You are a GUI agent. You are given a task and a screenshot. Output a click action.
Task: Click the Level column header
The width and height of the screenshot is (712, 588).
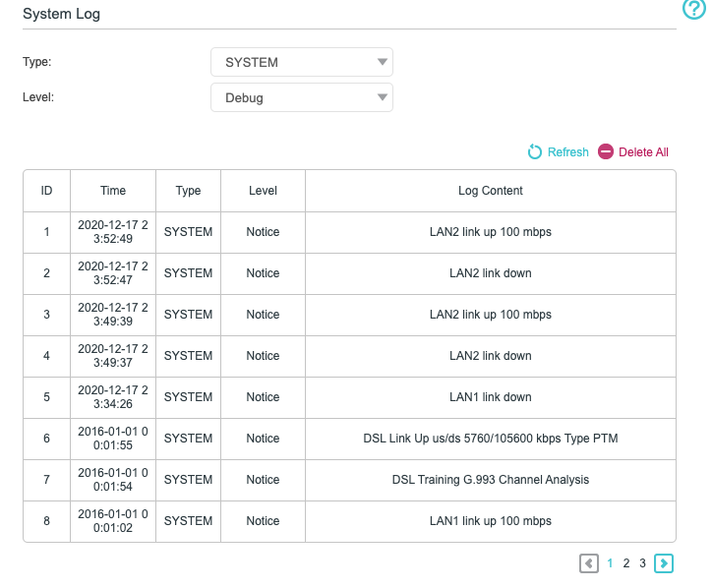click(263, 191)
